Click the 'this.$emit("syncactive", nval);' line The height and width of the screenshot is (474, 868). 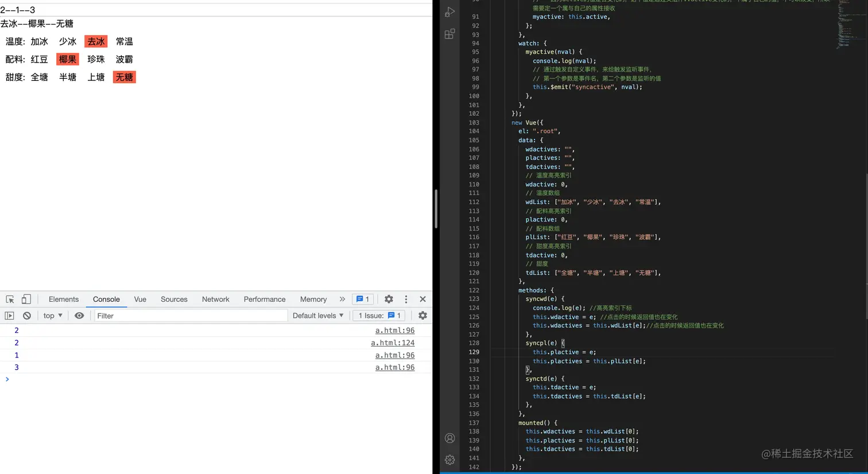(587, 87)
